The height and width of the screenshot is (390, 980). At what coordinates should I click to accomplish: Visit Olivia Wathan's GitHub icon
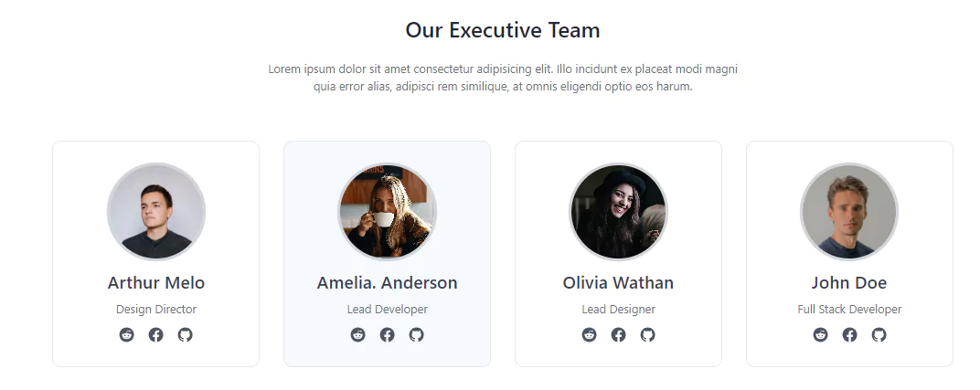(x=647, y=334)
